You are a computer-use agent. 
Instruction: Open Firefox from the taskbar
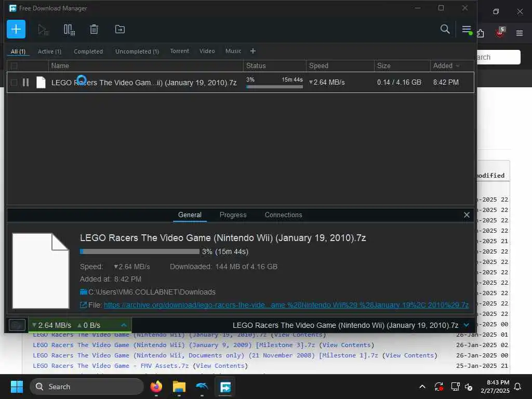click(156, 387)
